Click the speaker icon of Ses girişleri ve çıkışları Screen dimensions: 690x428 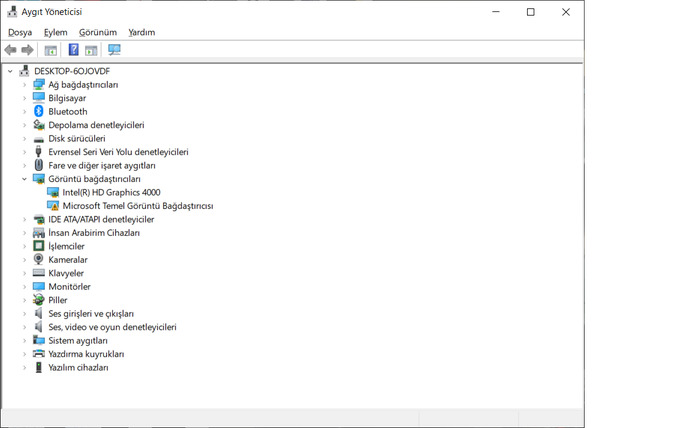[x=39, y=313]
